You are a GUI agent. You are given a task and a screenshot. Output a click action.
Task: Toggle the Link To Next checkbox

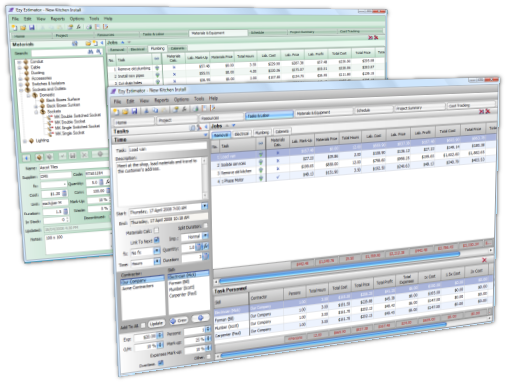pyautogui.click(x=157, y=240)
